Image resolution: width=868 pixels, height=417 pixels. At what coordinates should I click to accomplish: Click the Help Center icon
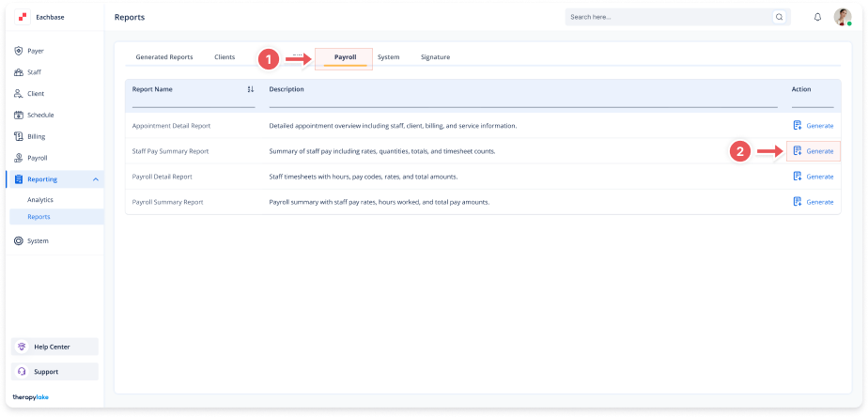[23, 347]
